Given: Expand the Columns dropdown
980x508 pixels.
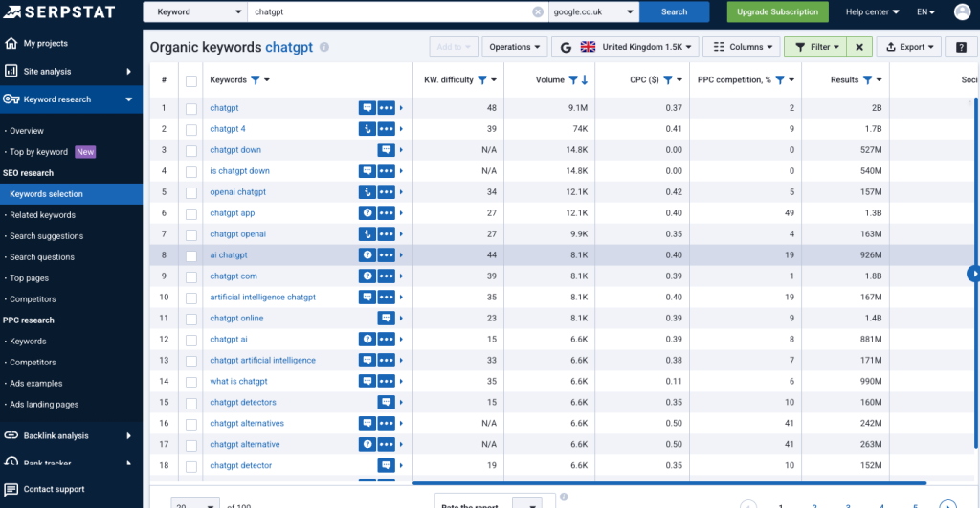Looking at the screenshot, I should click(740, 47).
